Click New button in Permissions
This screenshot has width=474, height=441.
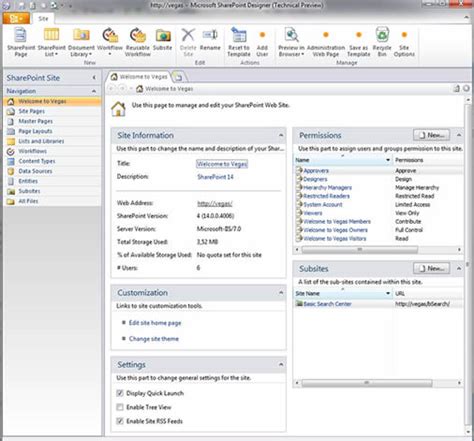point(431,135)
